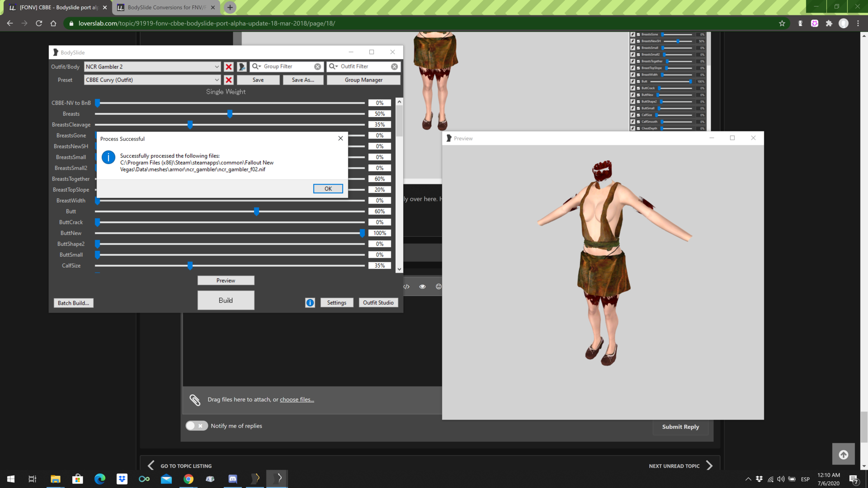Click the Breasts slider handle
868x488 pixels.
pos(230,114)
